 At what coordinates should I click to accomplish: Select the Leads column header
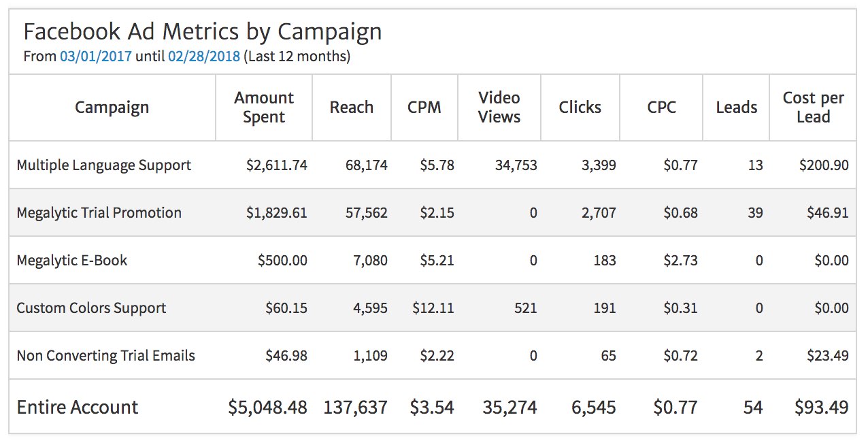coord(736,108)
